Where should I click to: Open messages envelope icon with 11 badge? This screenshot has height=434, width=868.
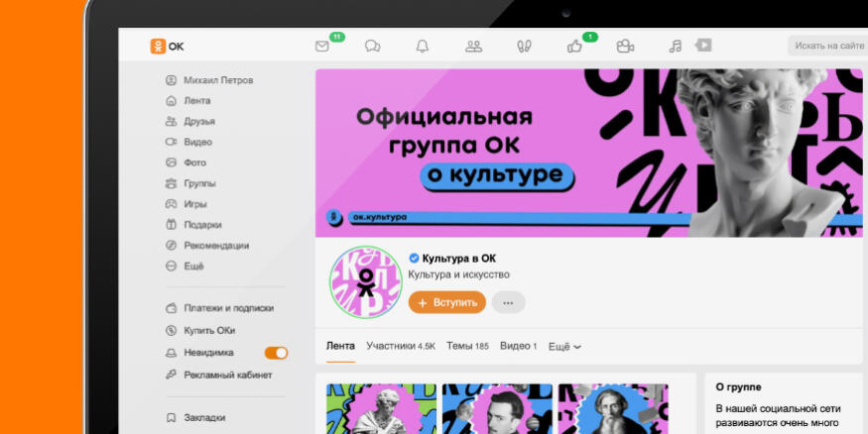pos(322,47)
